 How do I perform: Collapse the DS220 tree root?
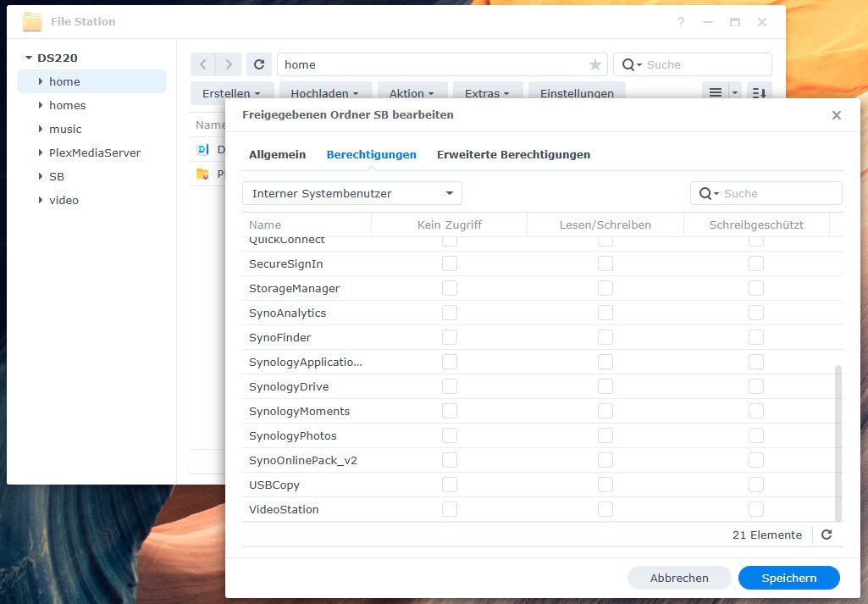click(x=29, y=58)
